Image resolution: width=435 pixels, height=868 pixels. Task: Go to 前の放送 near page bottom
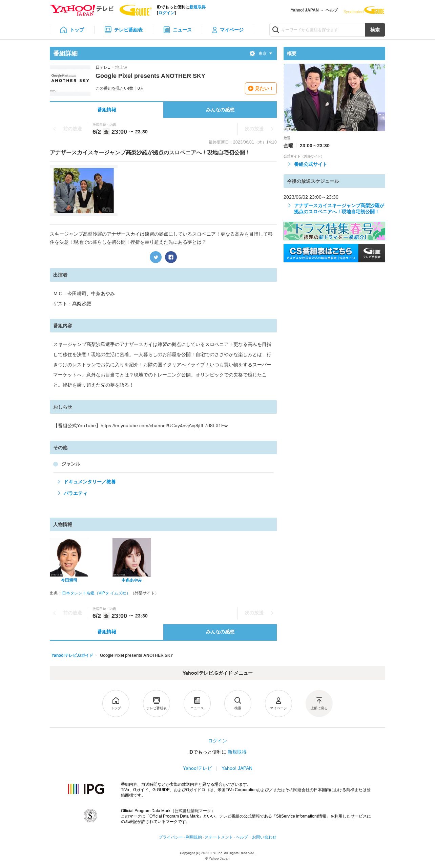68,613
